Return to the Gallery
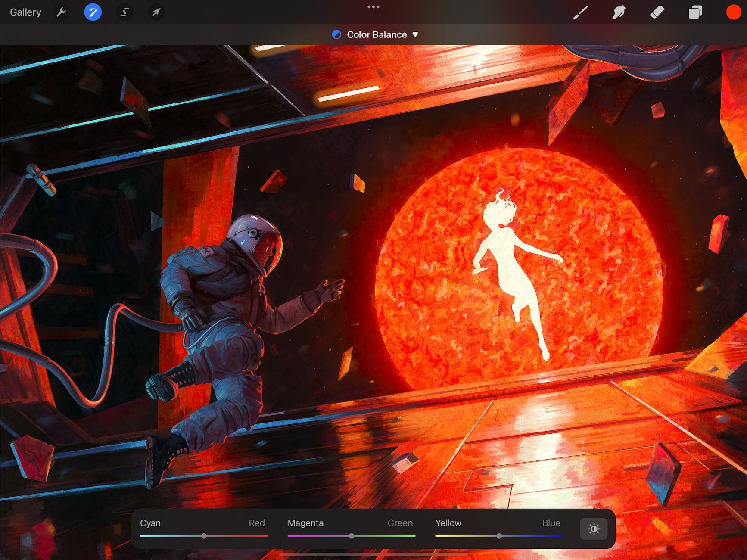 pyautogui.click(x=25, y=12)
